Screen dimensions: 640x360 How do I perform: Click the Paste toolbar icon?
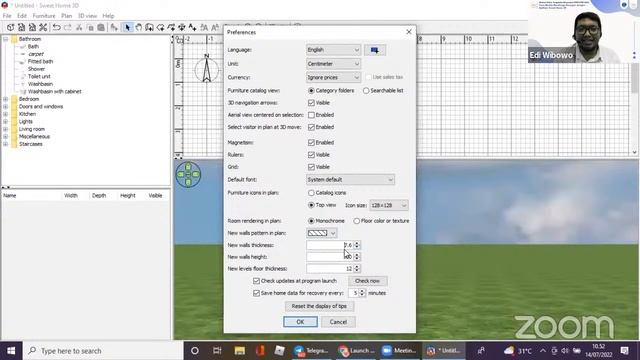pos(100,27)
